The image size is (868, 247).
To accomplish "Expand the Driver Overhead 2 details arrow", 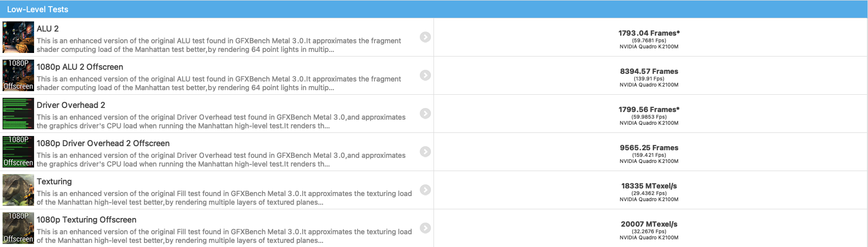I will (425, 114).
